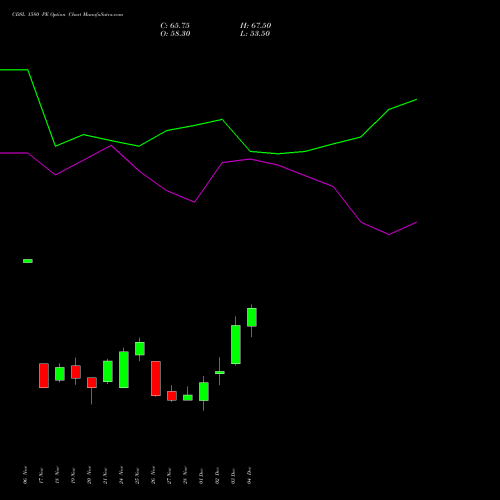Select the 04 Dec date label
The width and height of the screenshot is (500, 500).
(x=249, y=475)
